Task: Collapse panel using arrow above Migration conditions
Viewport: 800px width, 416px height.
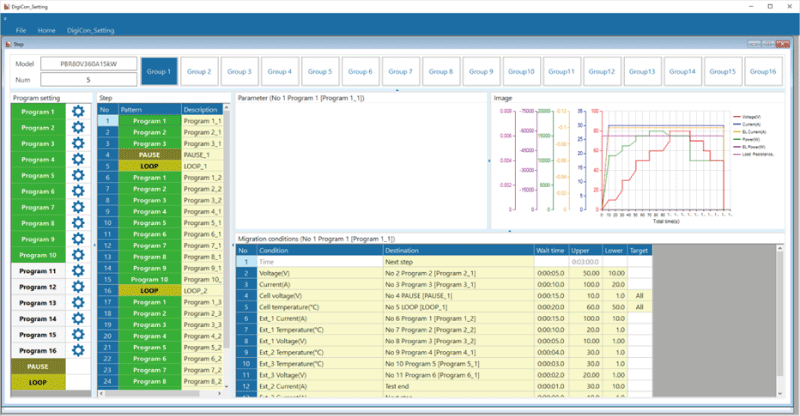Action: [x=510, y=230]
